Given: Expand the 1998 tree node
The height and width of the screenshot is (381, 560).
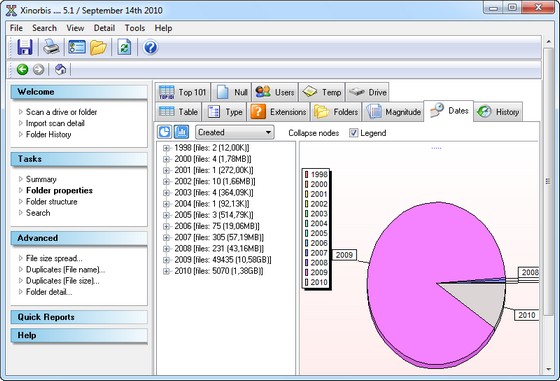Looking at the screenshot, I should 166,148.
